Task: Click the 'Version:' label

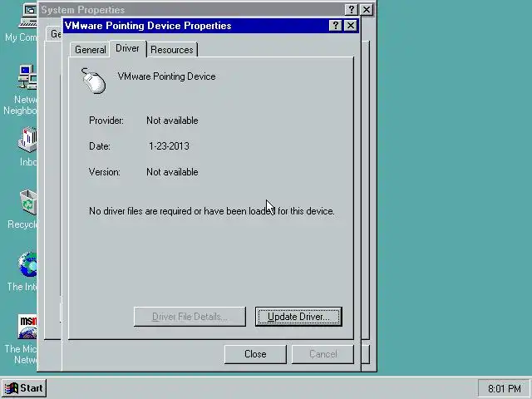Action: coord(105,172)
